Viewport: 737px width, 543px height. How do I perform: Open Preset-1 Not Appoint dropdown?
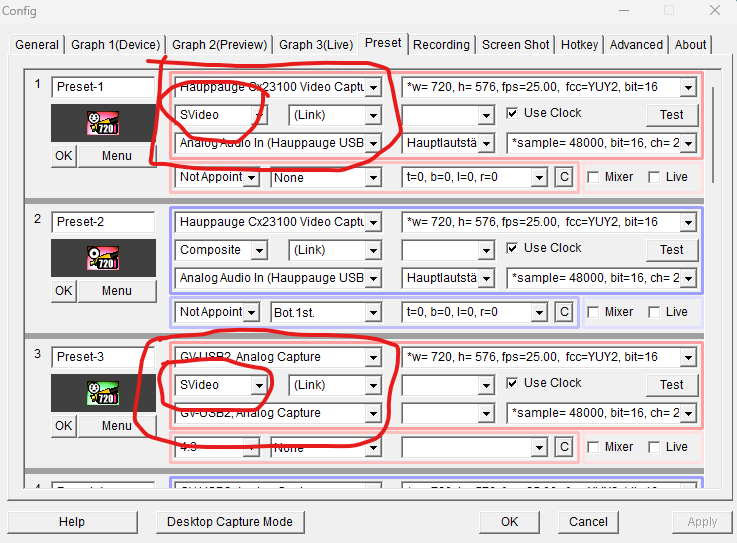tap(251, 177)
